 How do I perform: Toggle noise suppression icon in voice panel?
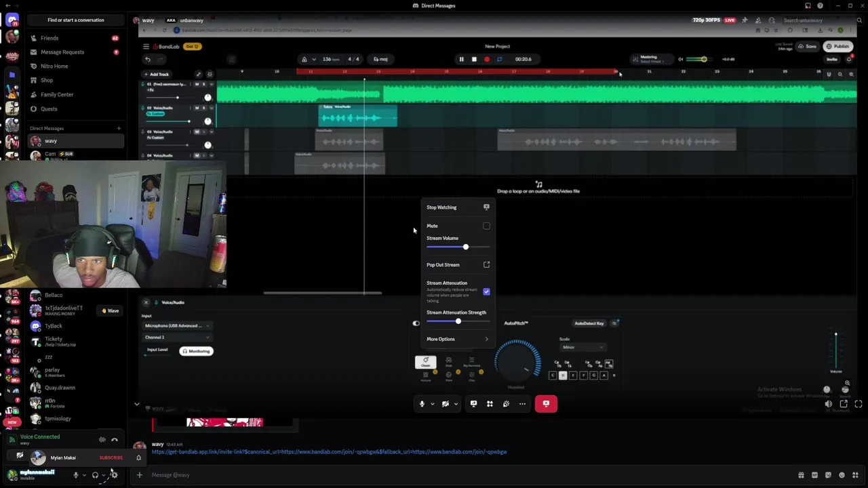tap(102, 440)
